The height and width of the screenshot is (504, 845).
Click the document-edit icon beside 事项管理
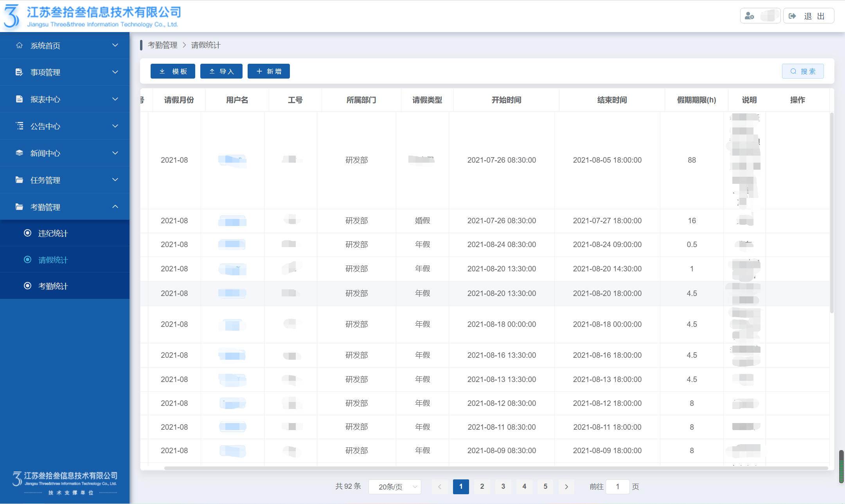point(19,72)
